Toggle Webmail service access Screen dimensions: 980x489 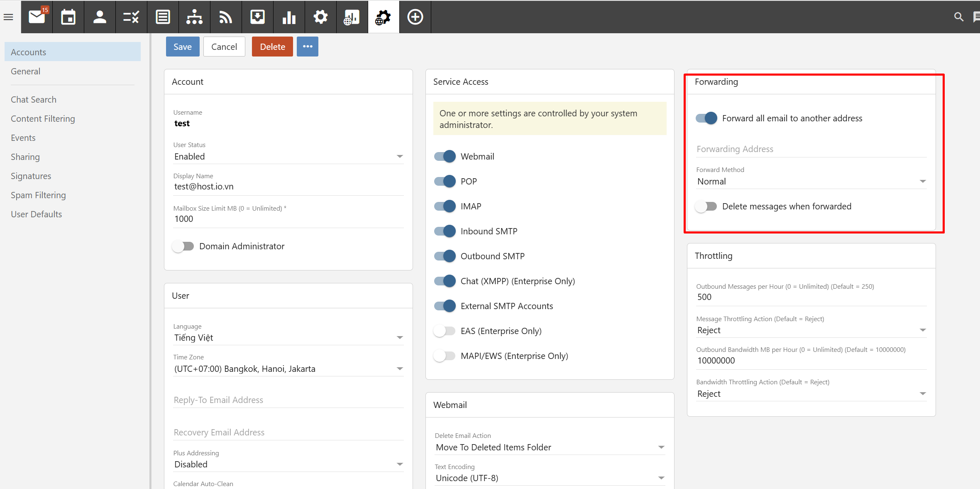(445, 157)
